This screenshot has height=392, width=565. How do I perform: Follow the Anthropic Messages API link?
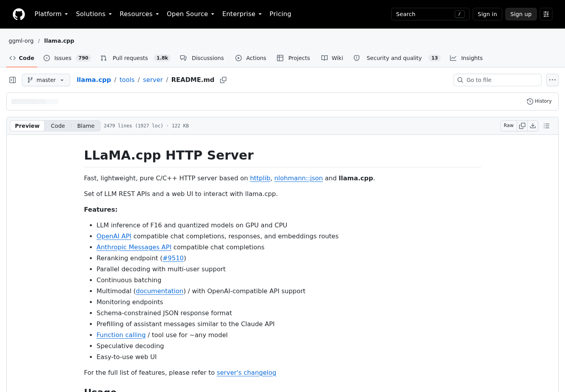click(134, 247)
